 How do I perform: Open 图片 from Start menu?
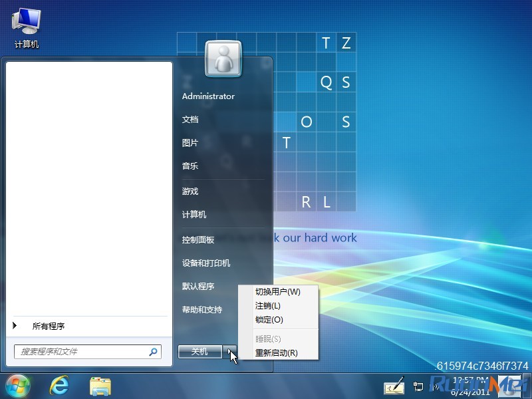[190, 143]
